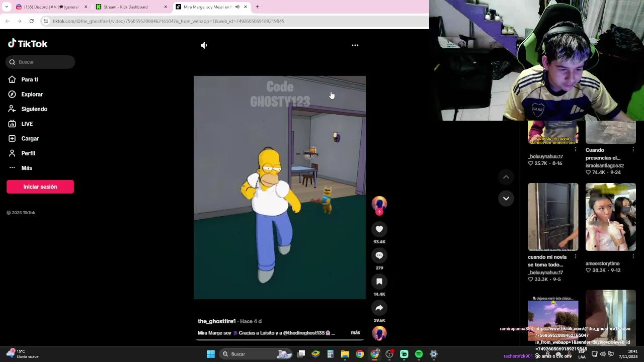The width and height of the screenshot is (644, 362).
Task: Open the ameerstorytime video thumbnail
Action: [611, 217]
